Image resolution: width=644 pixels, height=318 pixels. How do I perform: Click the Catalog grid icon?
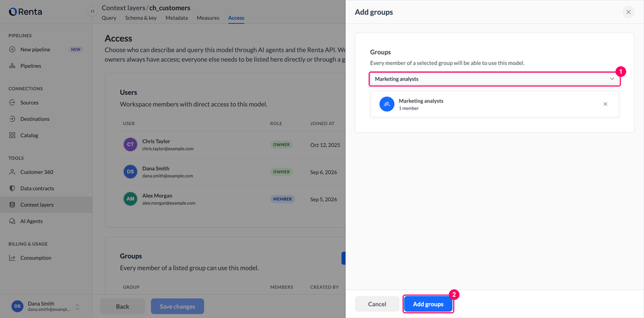tap(13, 135)
